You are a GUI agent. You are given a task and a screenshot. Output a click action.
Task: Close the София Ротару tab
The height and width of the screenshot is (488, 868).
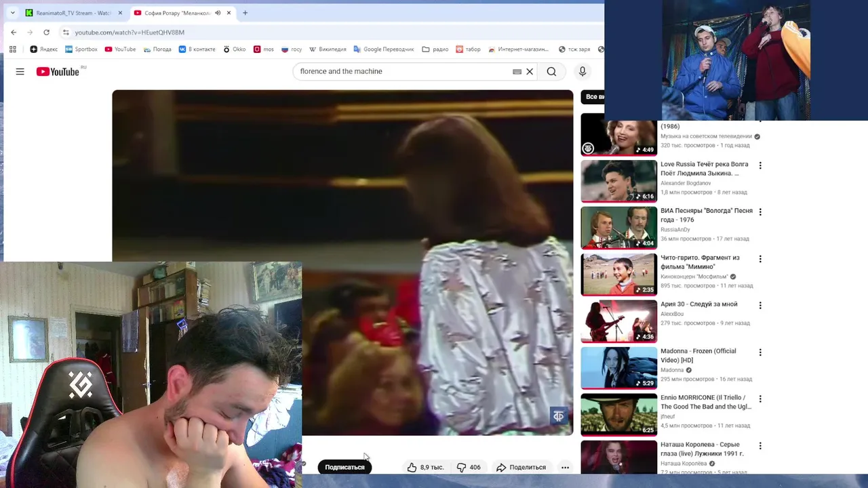coord(229,13)
